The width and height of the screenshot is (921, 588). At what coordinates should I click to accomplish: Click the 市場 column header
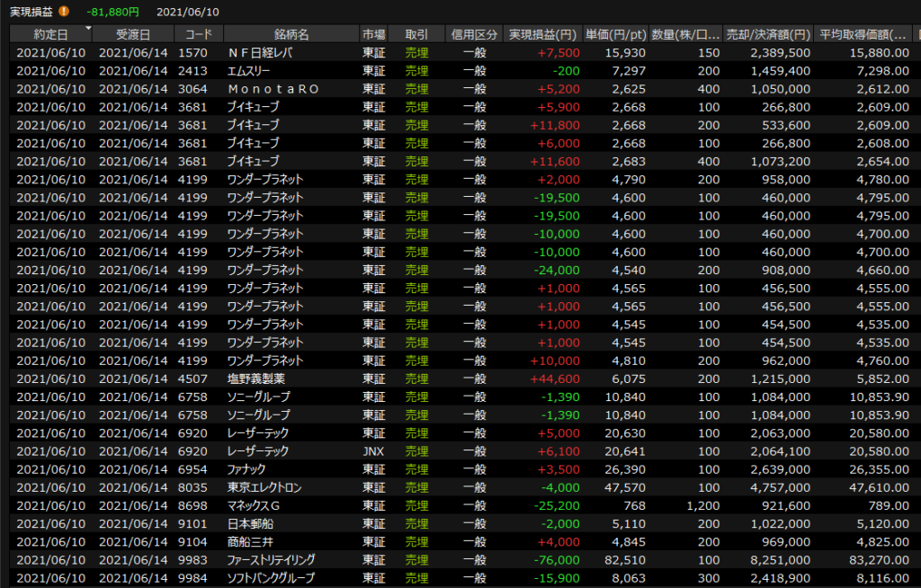pyautogui.click(x=373, y=34)
